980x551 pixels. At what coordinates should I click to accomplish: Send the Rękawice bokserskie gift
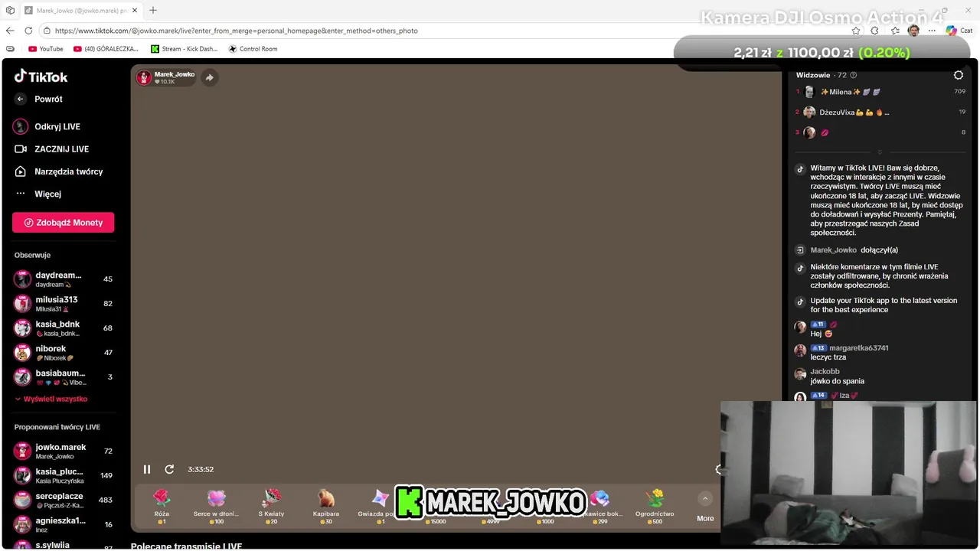(x=602, y=506)
